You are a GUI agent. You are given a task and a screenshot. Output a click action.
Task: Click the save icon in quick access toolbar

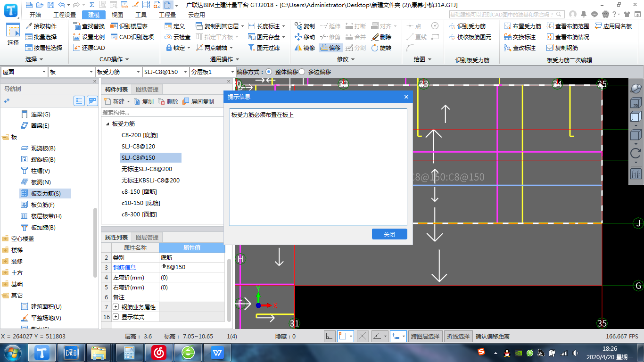click(x=51, y=5)
